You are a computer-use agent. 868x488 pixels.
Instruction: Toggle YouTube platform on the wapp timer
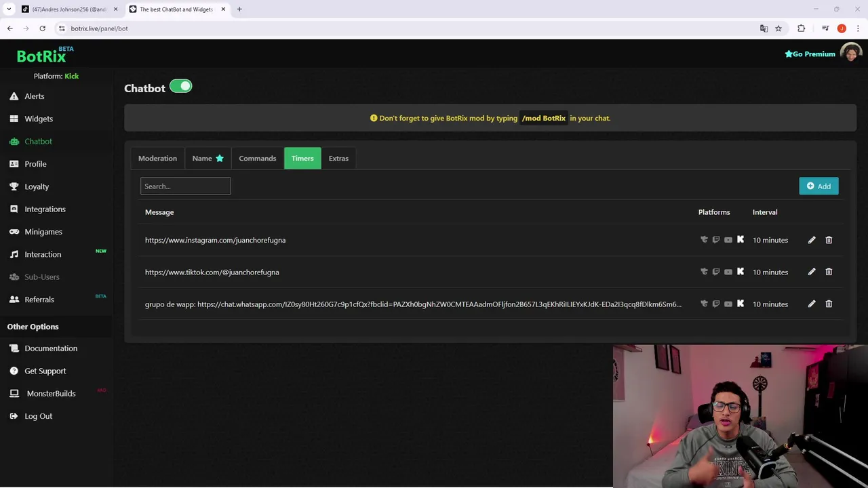pyautogui.click(x=728, y=304)
